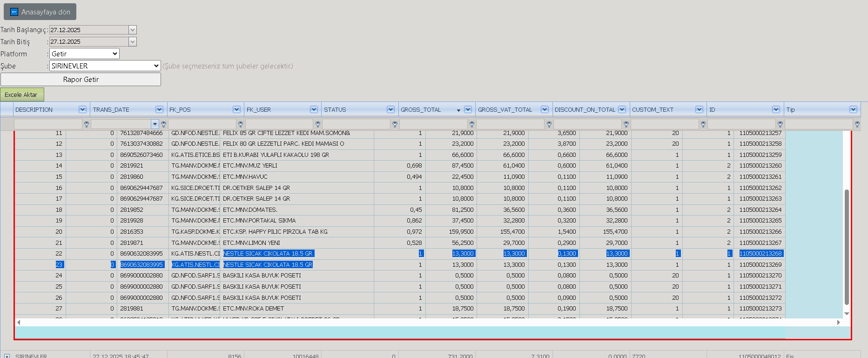Viewport: 868px width, 358px height.
Task: Open the DISCOUNT_ON_TOTAL filter funnel icon
Action: tap(626, 124)
